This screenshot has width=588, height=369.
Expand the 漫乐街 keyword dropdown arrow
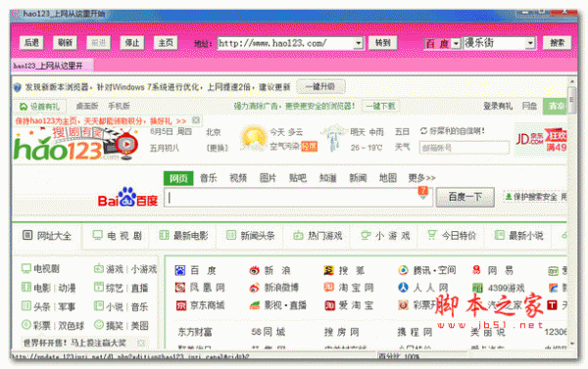530,43
